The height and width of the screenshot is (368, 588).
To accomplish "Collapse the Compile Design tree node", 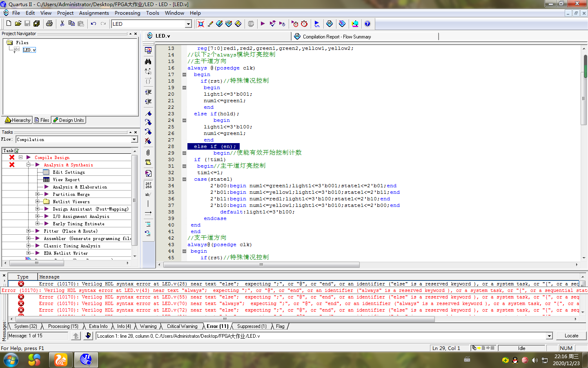I will pyautogui.click(x=20, y=157).
